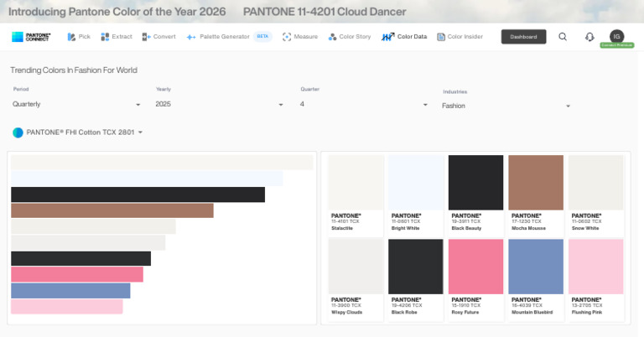Open the Convert tool
The height and width of the screenshot is (337, 644).
(x=159, y=37)
